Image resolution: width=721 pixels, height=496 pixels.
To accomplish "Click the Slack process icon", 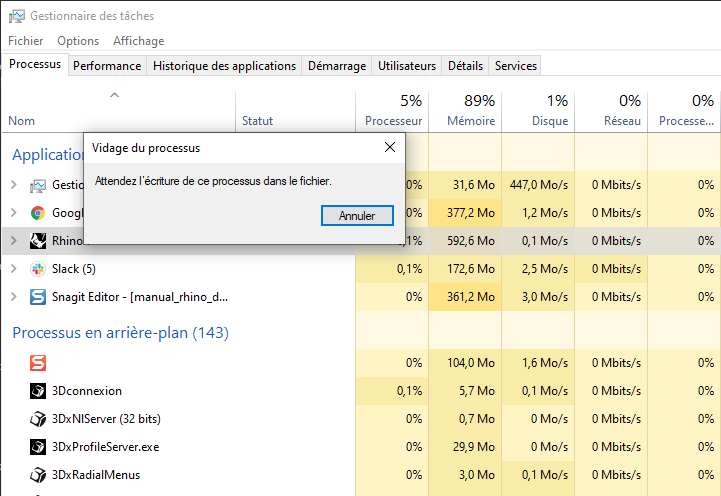I will [38, 269].
